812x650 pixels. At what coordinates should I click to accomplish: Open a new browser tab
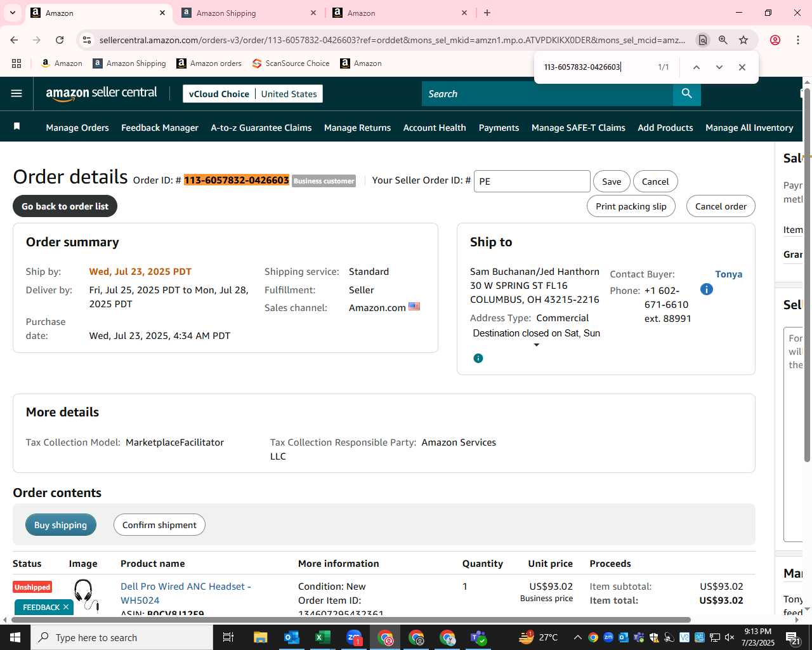[487, 13]
